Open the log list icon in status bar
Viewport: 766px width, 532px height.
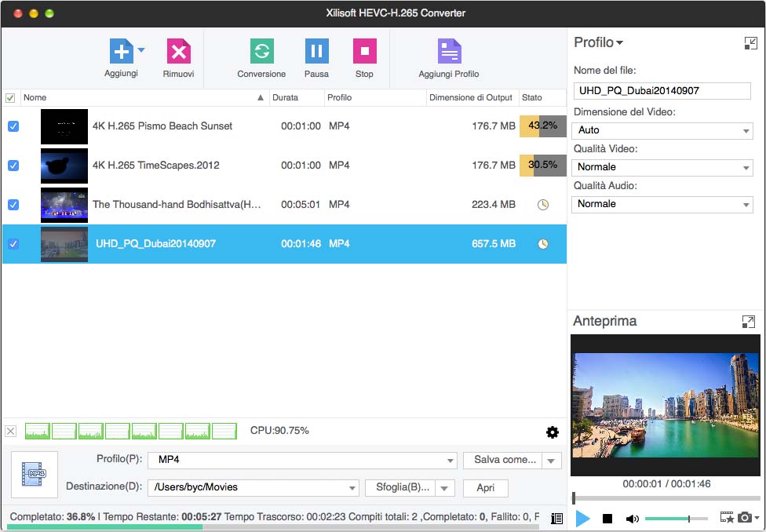[556, 519]
